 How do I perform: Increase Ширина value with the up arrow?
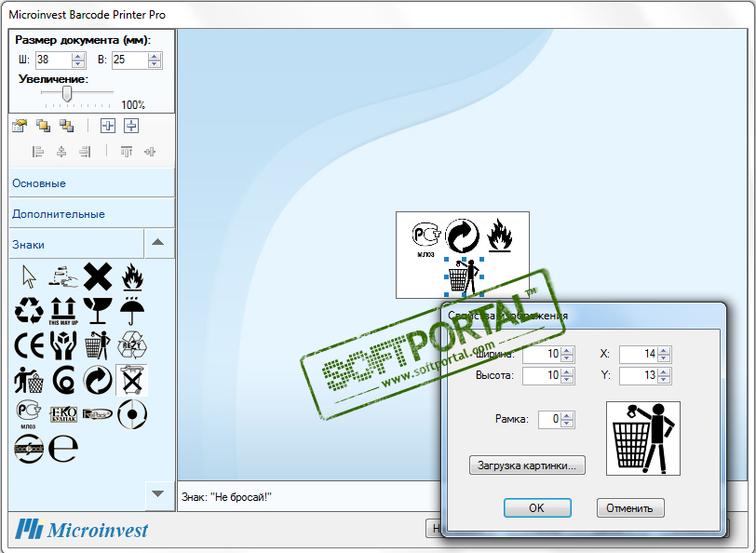coord(567,350)
